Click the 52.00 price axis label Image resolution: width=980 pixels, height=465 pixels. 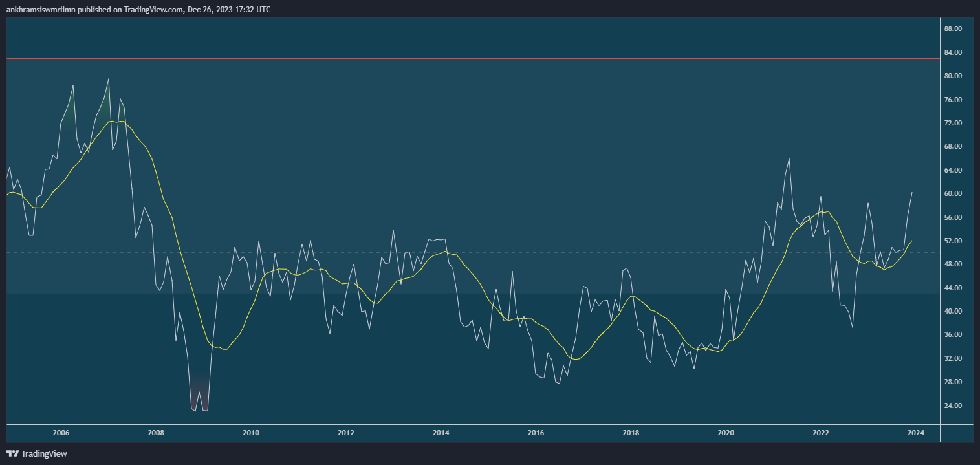(953, 241)
